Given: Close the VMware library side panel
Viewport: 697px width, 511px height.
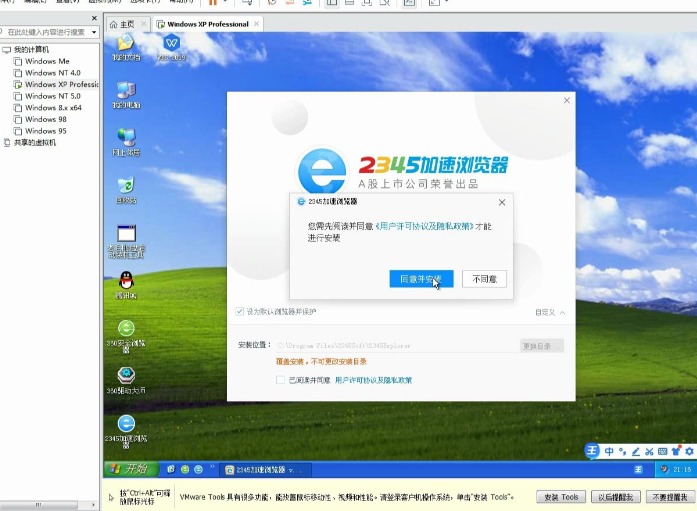Looking at the screenshot, I should coord(94,18).
